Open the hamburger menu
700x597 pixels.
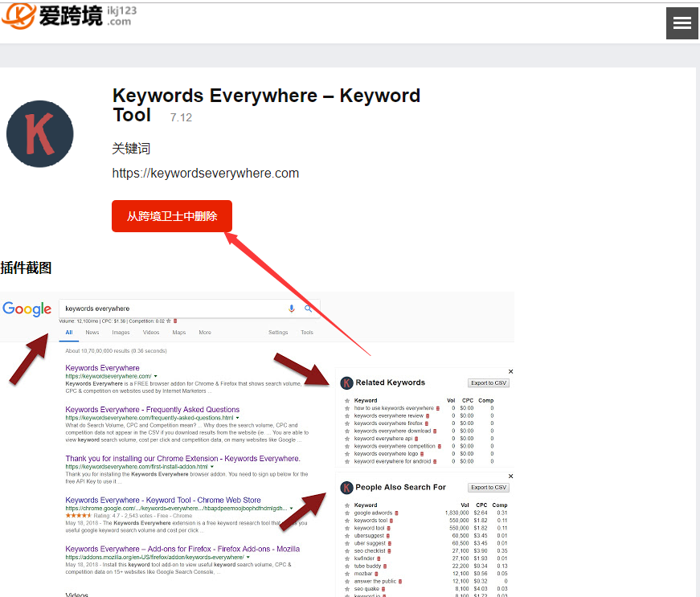[682, 23]
